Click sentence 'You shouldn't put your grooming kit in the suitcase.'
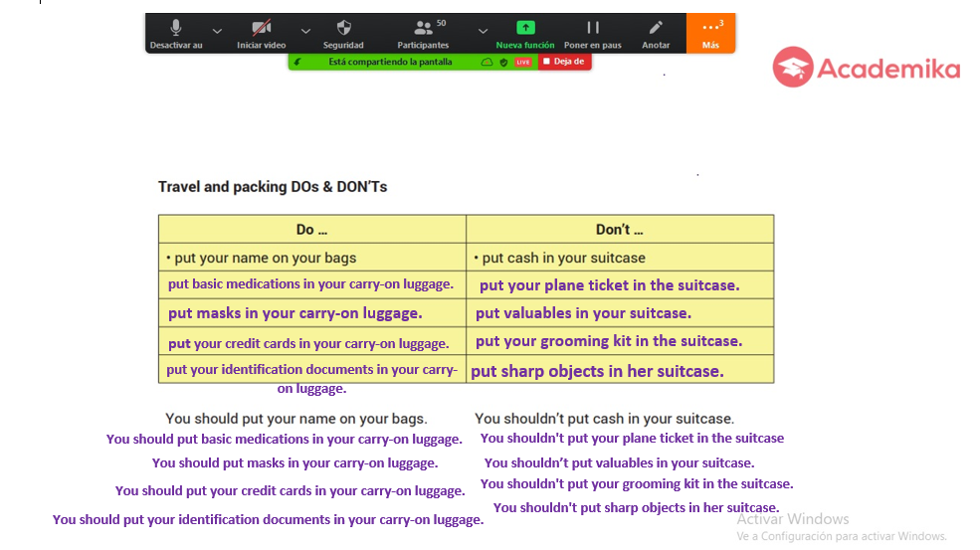 (637, 483)
